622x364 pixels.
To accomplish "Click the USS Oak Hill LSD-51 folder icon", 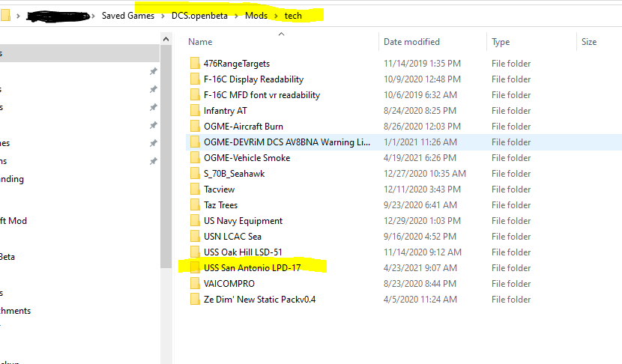I will [x=195, y=252].
